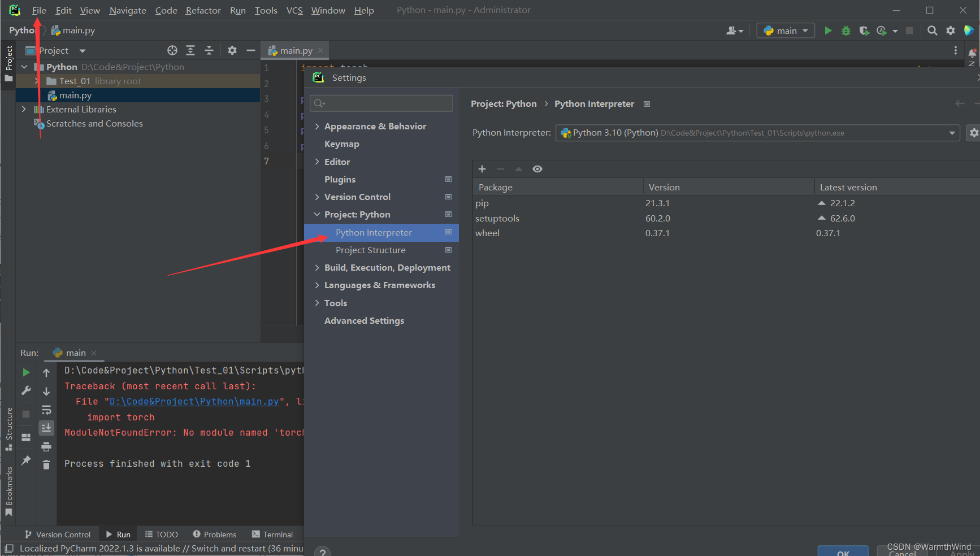The width and height of the screenshot is (980, 556).
Task: Print the Run console output
Action: [46, 446]
